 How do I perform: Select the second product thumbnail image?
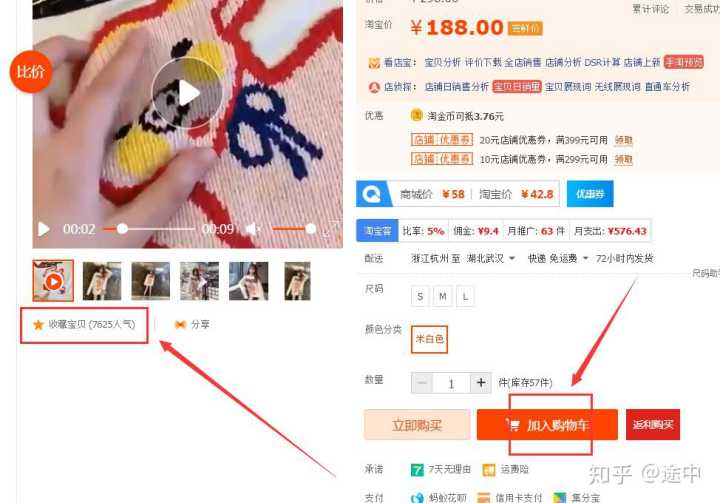point(102,281)
